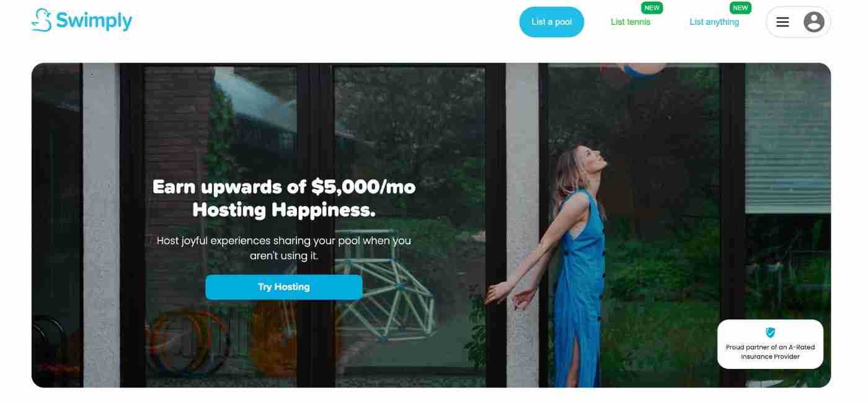Image resolution: width=868 pixels, height=403 pixels.
Task: Expand the hamburger menu icon
Action: (x=782, y=22)
